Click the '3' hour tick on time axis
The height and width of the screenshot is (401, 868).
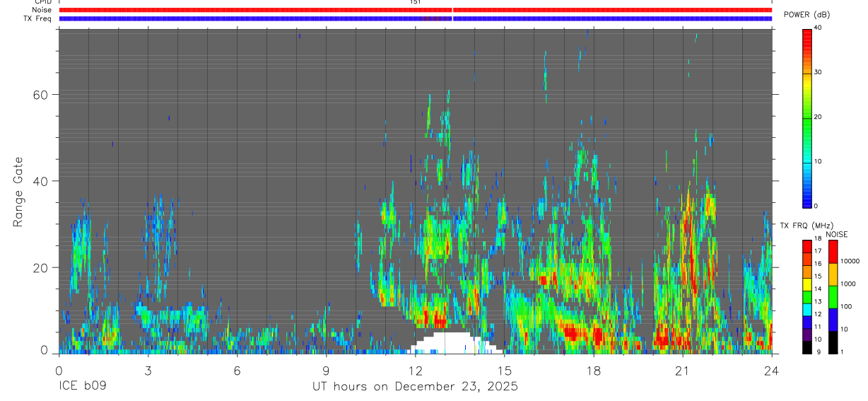pos(148,370)
